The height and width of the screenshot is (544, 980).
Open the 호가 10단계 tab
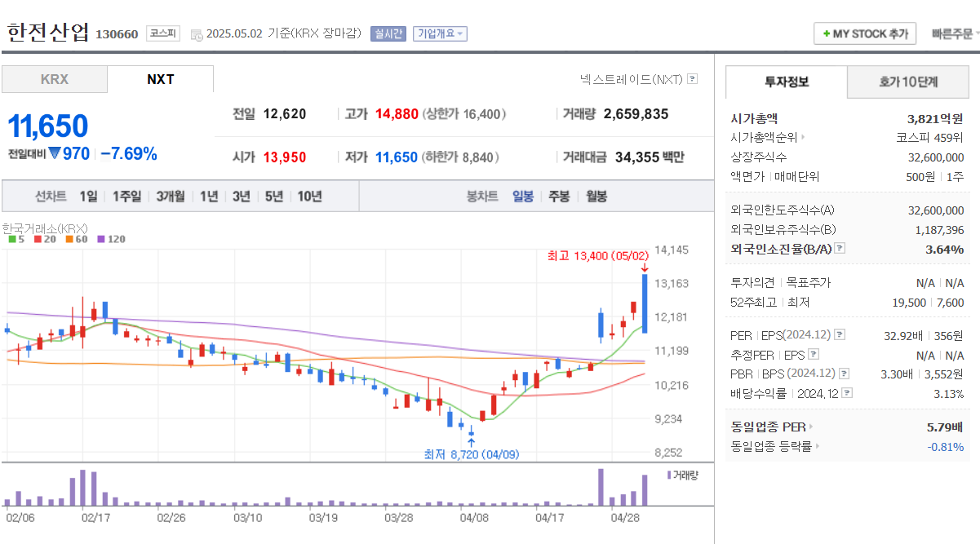[x=908, y=82]
